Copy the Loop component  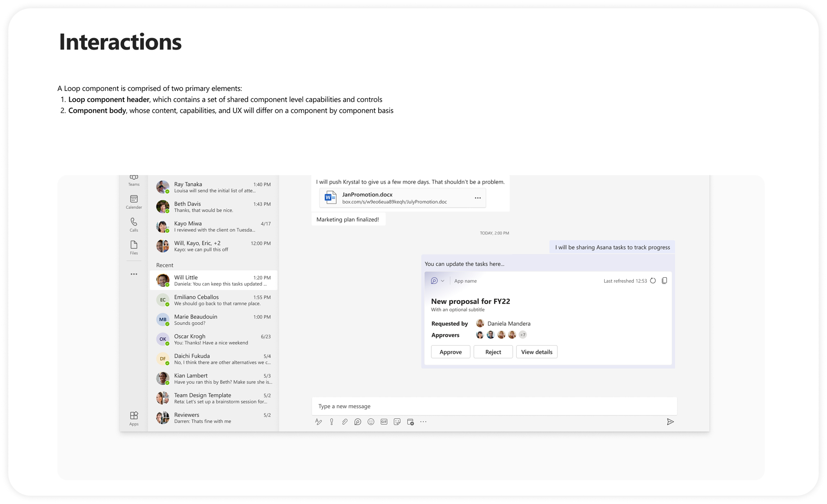point(664,281)
